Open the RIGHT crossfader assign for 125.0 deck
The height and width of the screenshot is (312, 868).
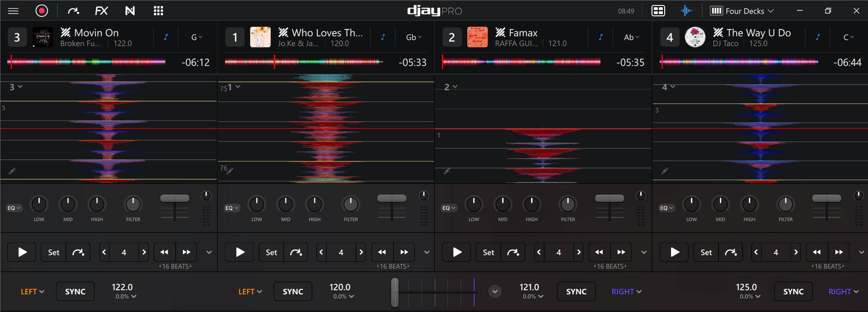click(844, 292)
